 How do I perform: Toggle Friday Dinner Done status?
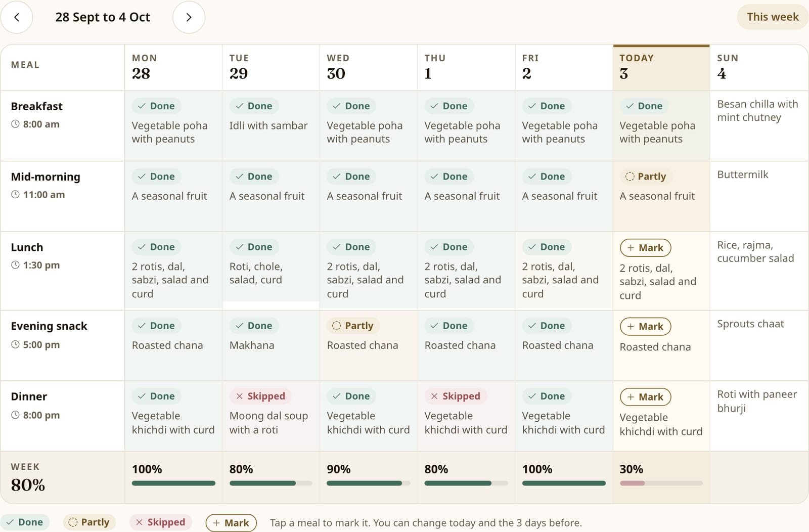547,396
